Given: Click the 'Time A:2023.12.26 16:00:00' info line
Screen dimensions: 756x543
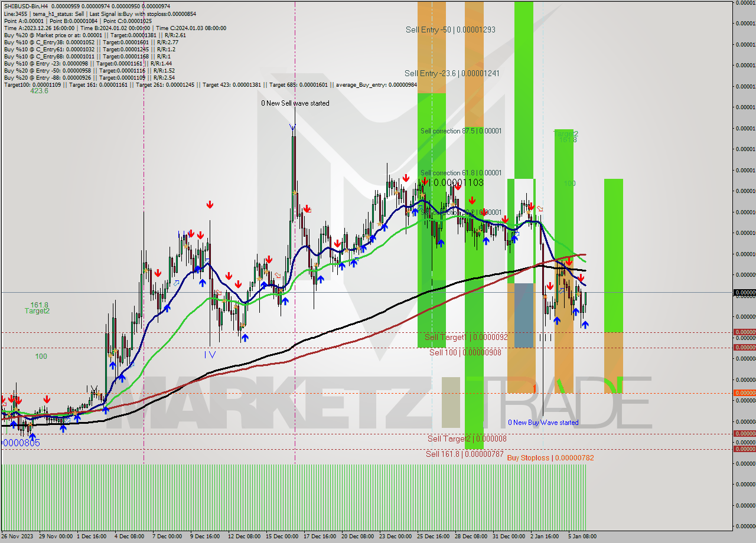Looking at the screenshot, I should point(115,28).
